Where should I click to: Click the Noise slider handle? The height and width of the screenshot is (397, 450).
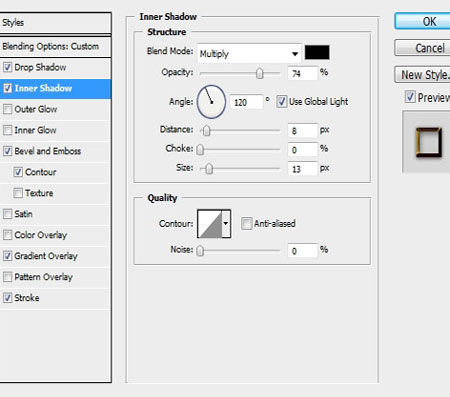200,251
